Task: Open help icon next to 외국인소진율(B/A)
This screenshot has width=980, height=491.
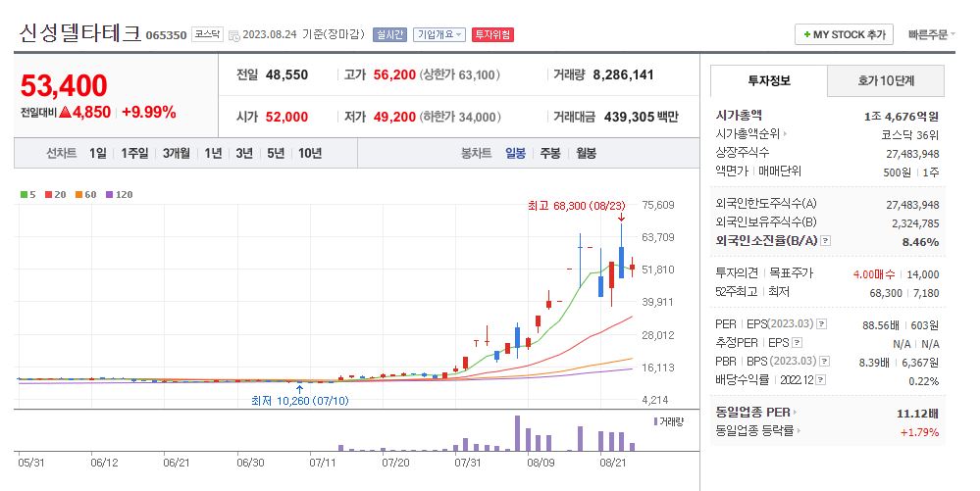Action: click(x=826, y=240)
